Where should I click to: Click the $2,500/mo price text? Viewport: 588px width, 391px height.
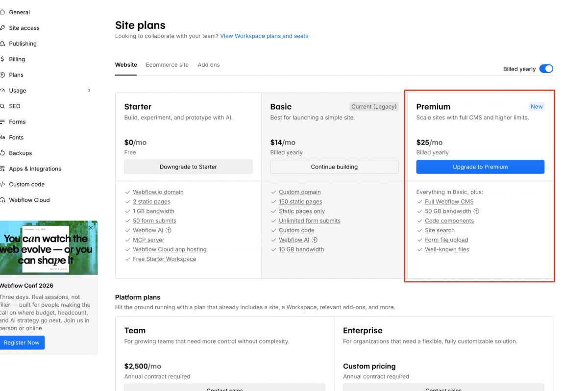[x=143, y=367]
